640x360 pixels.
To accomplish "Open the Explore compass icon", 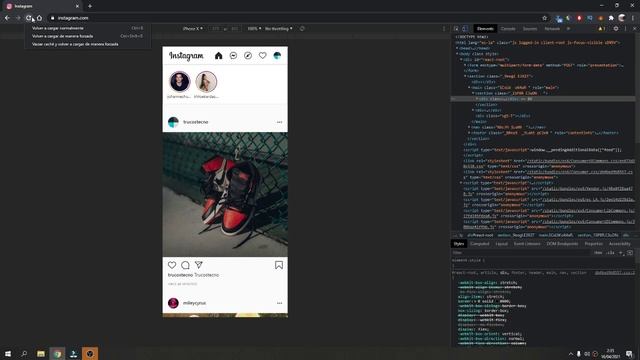I will click(x=248, y=56).
